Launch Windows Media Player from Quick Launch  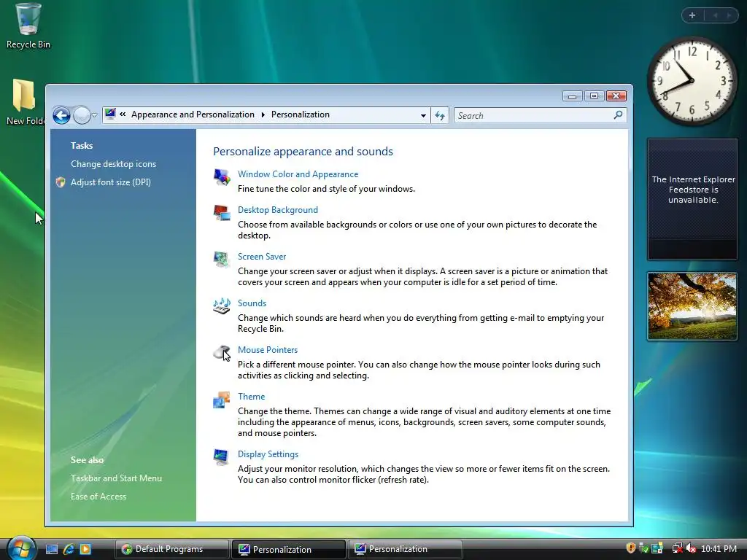pos(85,549)
